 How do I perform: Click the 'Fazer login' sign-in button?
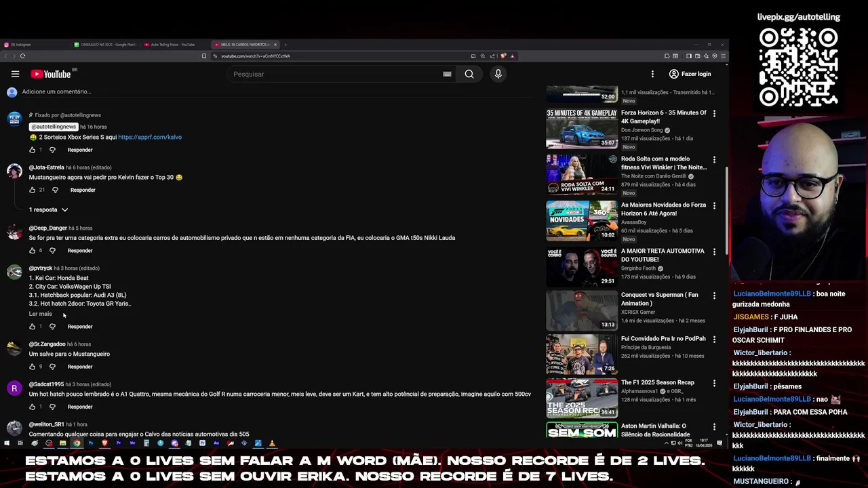click(x=690, y=74)
